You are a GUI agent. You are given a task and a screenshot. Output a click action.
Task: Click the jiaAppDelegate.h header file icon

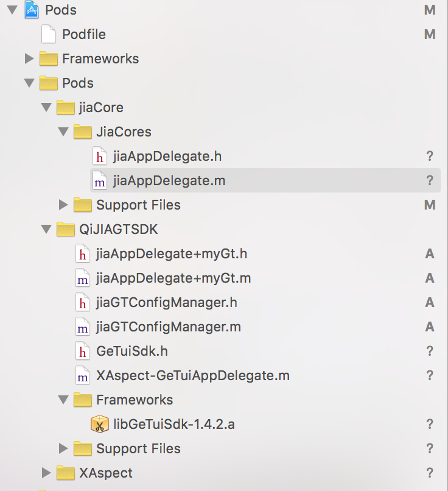click(x=99, y=156)
